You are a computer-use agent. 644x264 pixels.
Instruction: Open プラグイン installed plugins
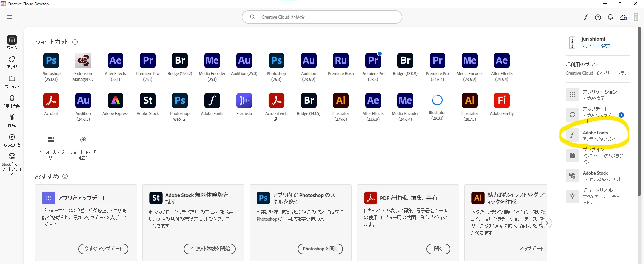tap(597, 156)
